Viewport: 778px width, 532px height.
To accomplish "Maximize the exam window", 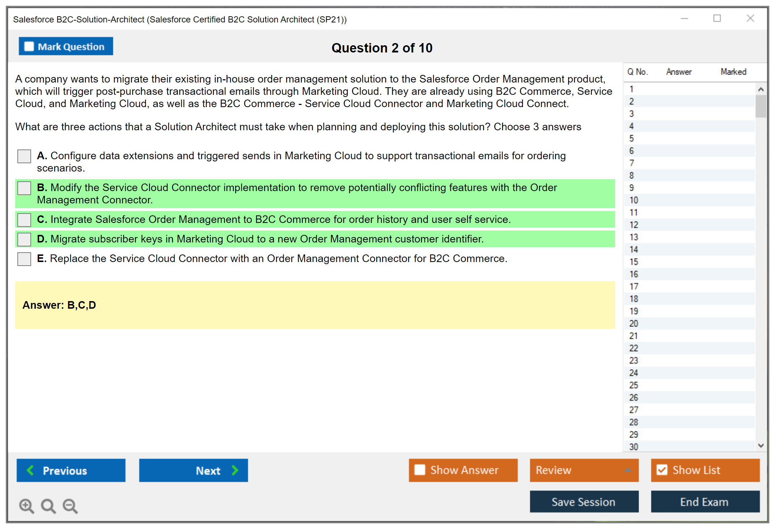I will tap(717, 18).
